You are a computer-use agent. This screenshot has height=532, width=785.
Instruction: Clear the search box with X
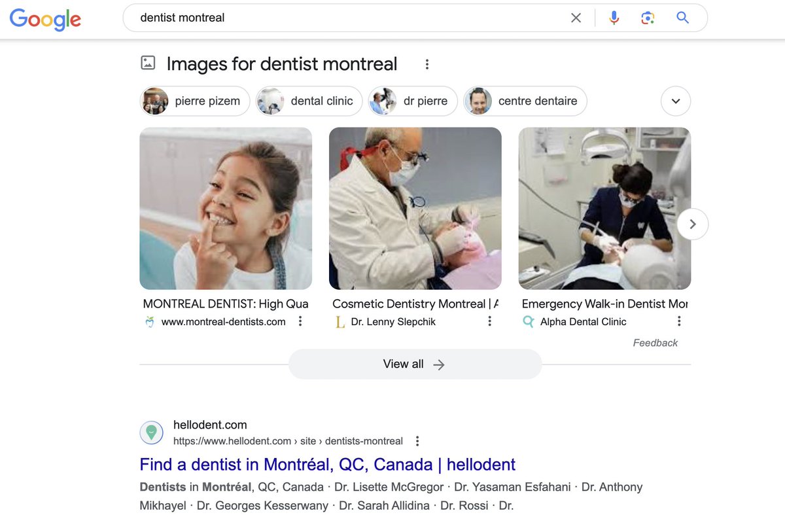[x=576, y=18]
